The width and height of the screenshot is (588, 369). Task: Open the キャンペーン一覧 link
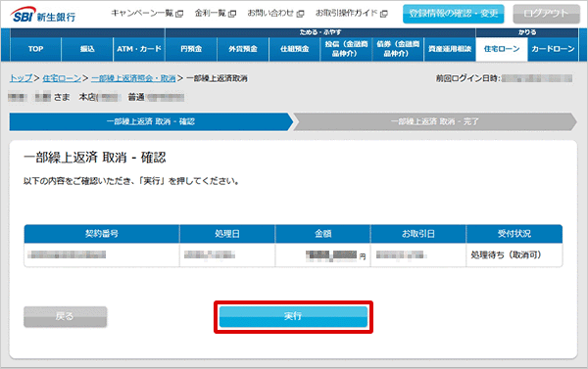tap(142, 14)
